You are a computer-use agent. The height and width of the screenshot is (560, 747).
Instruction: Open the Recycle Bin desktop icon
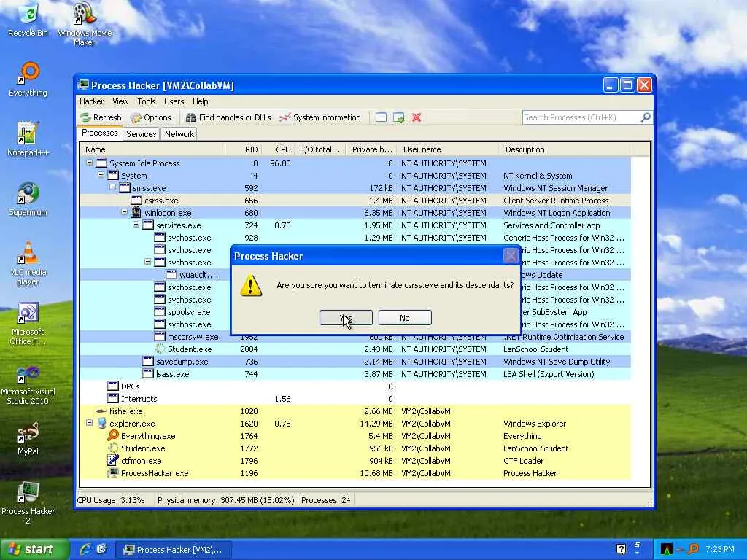28,20
